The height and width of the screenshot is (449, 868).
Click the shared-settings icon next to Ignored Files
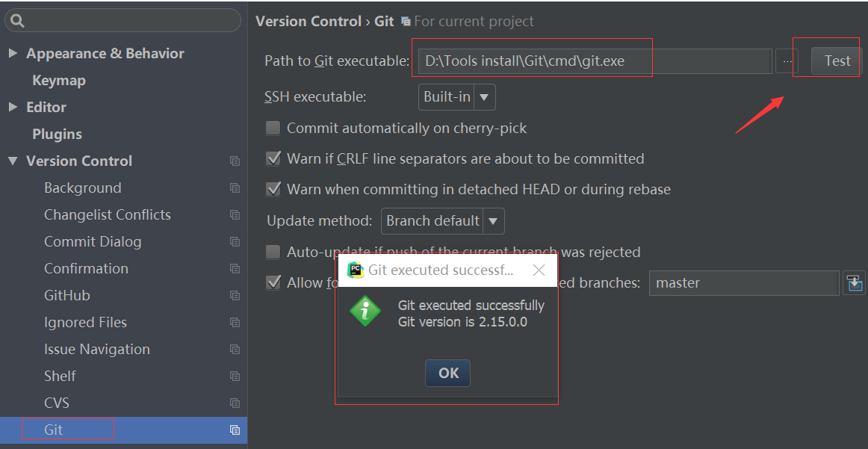coord(234,322)
